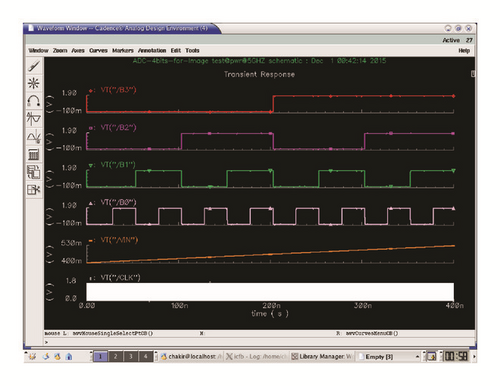Viewport: 500px width, 386px height.
Task: Click the subwindow grid layout icon
Action: point(34,190)
